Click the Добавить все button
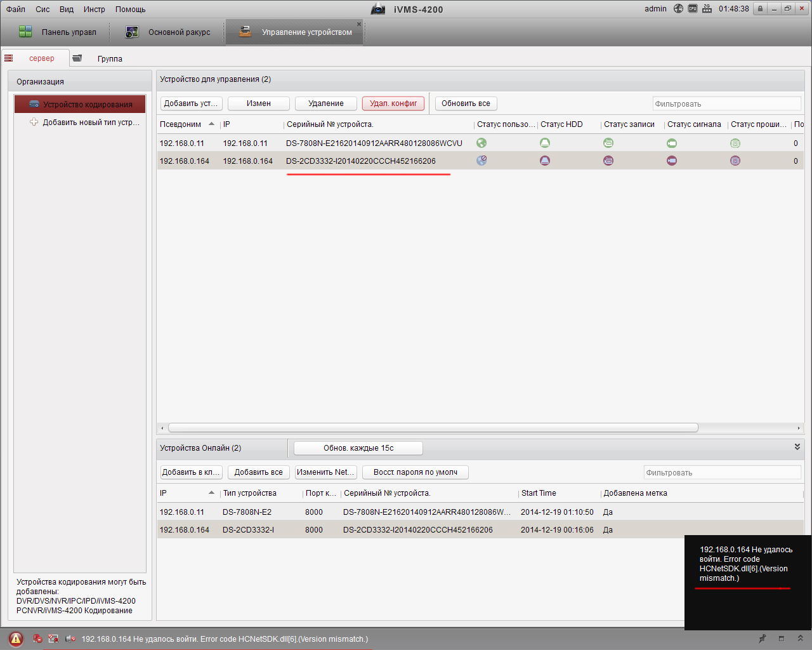812x650 pixels. tap(259, 472)
